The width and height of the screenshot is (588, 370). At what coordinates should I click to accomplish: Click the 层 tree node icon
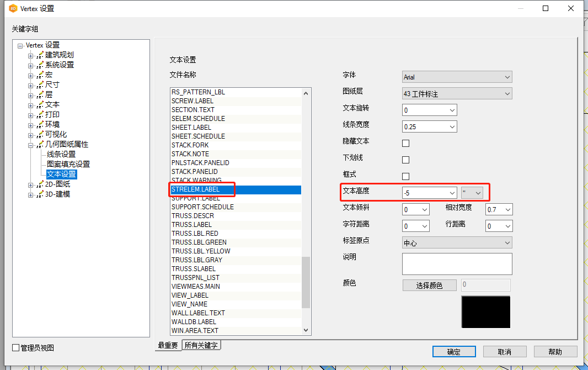tap(40, 95)
